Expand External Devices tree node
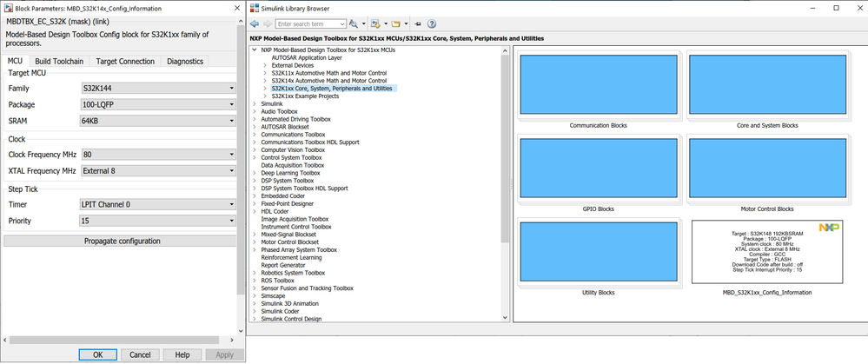Viewport: 868px width, 364px height. pos(265,65)
